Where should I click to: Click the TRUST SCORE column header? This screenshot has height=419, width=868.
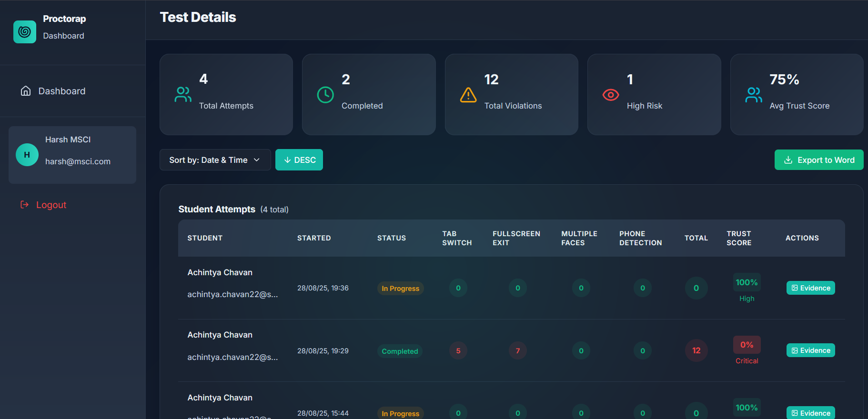[739, 238]
